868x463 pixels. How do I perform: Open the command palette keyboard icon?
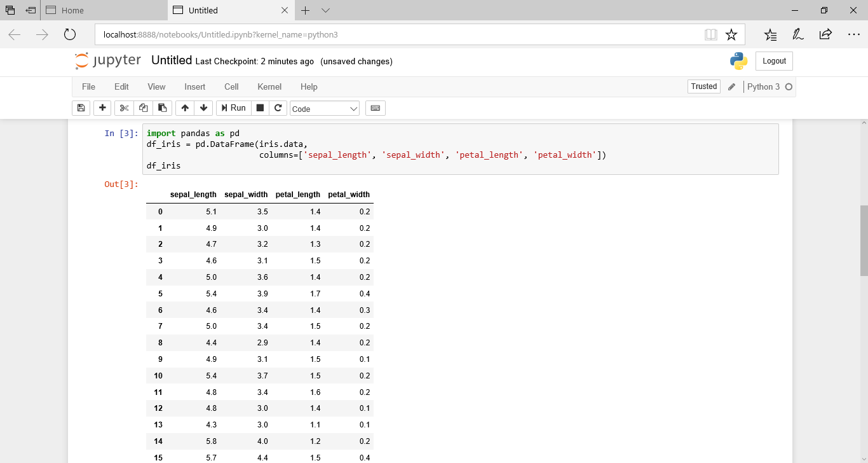(375, 108)
